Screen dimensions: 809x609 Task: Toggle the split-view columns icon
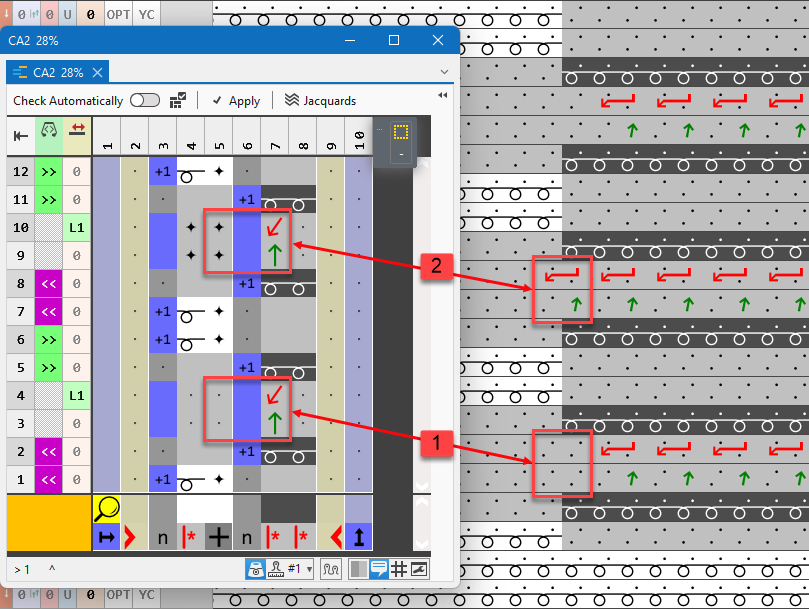(x=358, y=569)
